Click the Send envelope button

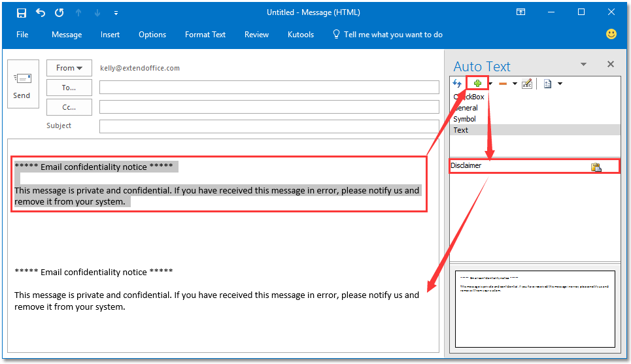point(22,85)
